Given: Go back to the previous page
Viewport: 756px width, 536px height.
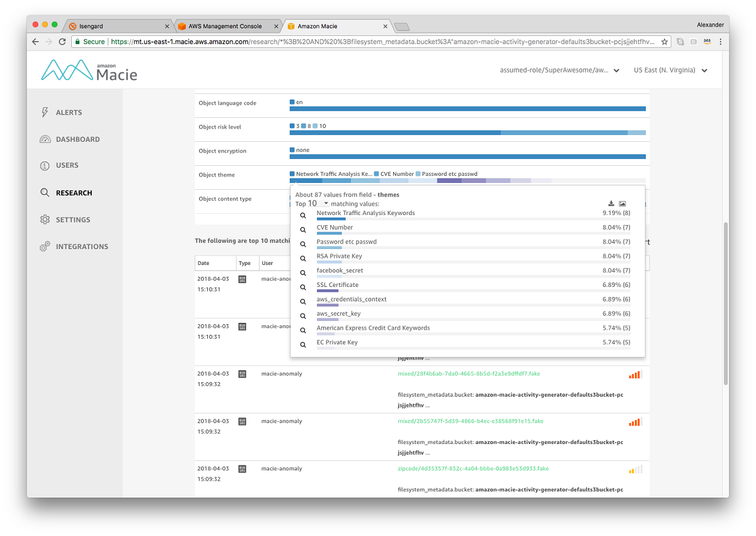Looking at the screenshot, I should (35, 42).
